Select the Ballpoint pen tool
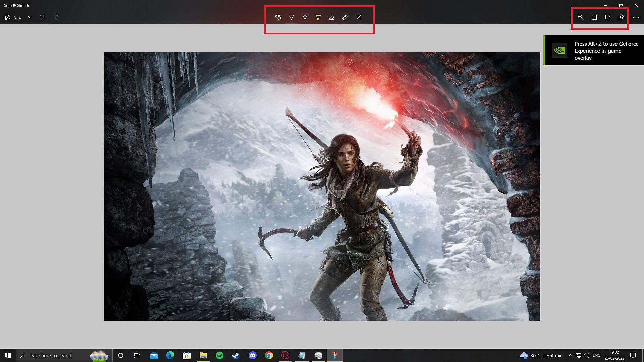The height and width of the screenshot is (362, 644). [291, 17]
